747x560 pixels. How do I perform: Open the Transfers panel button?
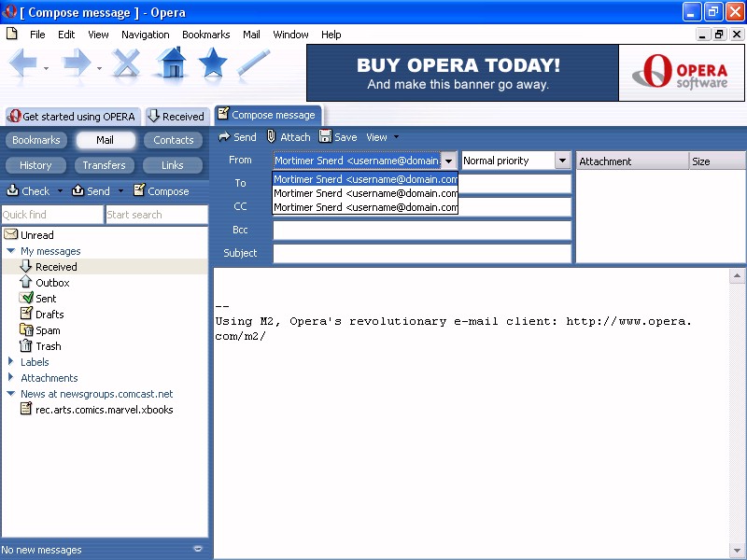coord(104,165)
